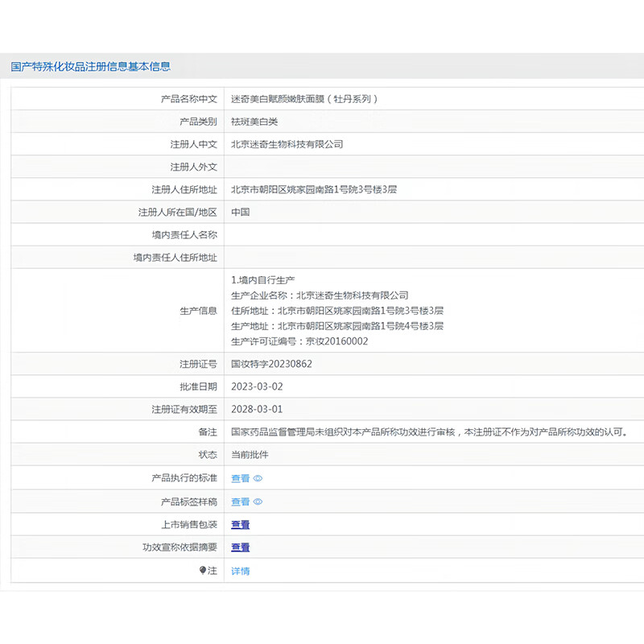Click the 上市销售包装 label
Screen dimensions: 644x644
pyautogui.click(x=189, y=525)
